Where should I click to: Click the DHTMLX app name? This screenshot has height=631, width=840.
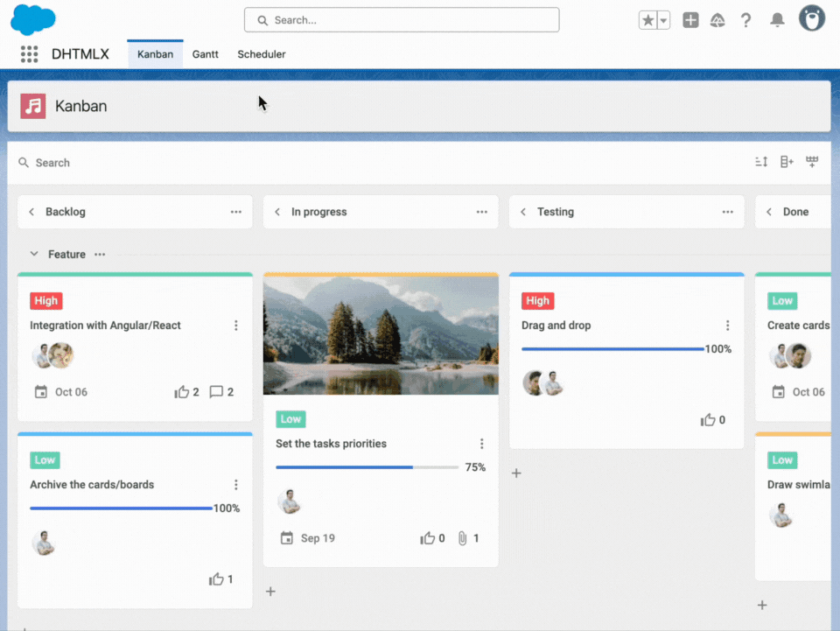[80, 54]
